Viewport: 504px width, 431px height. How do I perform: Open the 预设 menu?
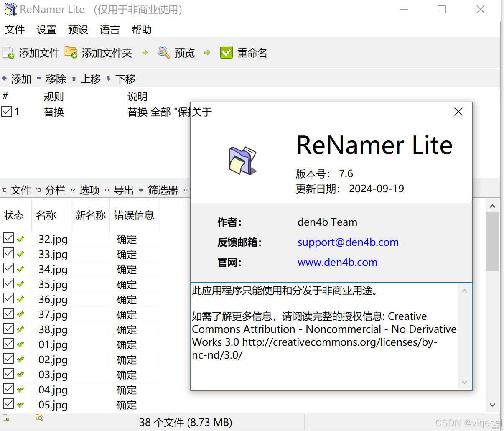tap(78, 30)
